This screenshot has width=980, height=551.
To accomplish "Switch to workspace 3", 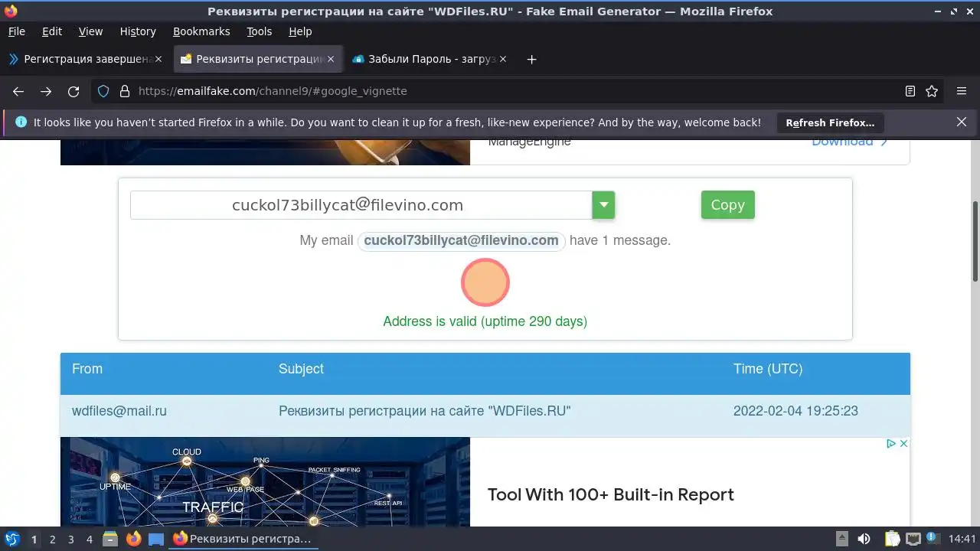I will tap(70, 540).
